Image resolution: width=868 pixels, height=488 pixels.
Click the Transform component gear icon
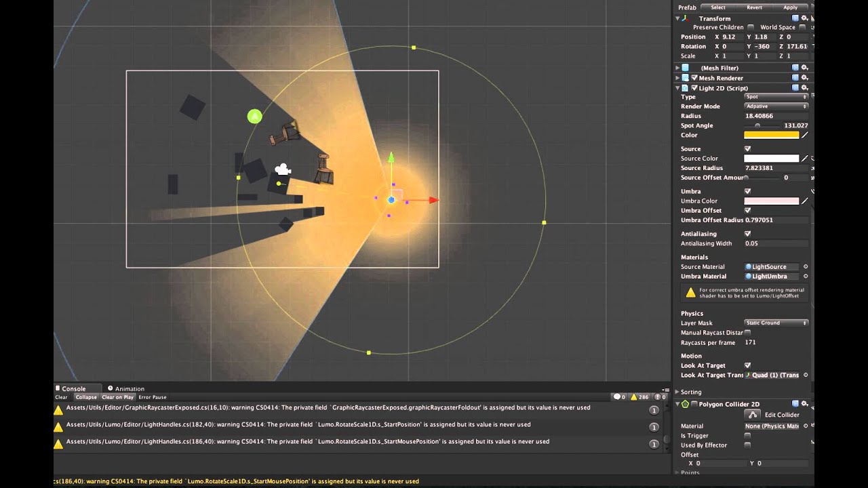[x=804, y=18]
